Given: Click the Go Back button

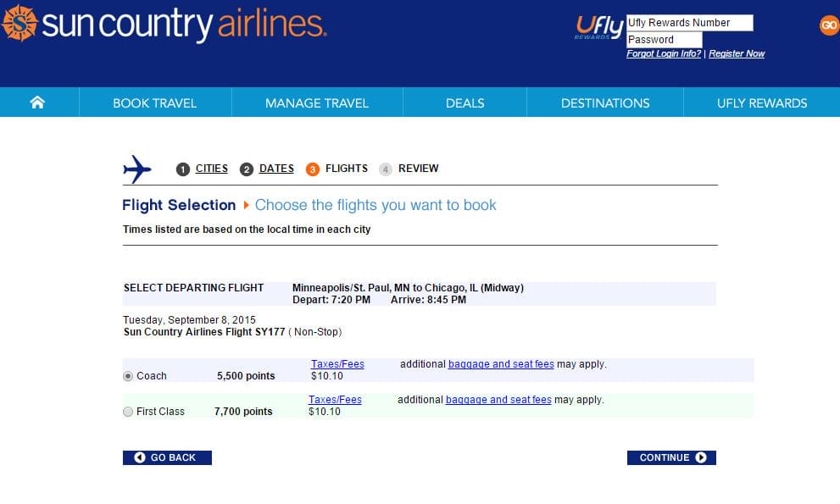Looking at the screenshot, I should (x=167, y=457).
